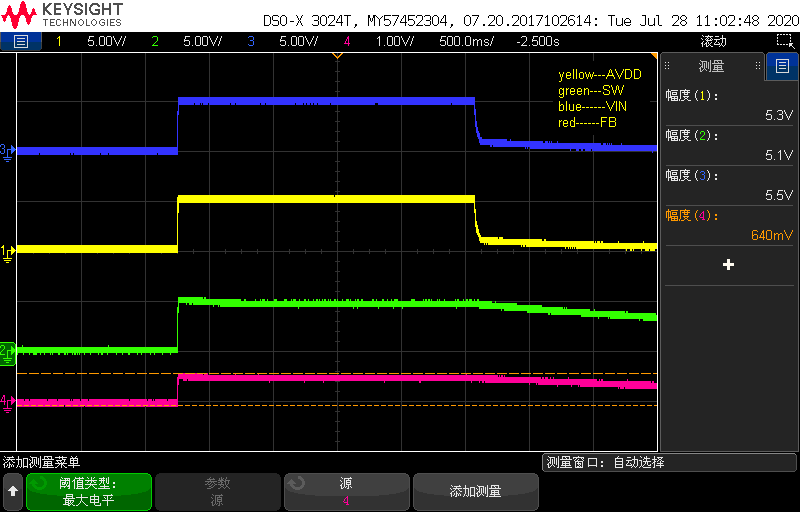Click the 添加测量菜单 title text
Viewport: 800px width, 512px height.
coord(41,463)
